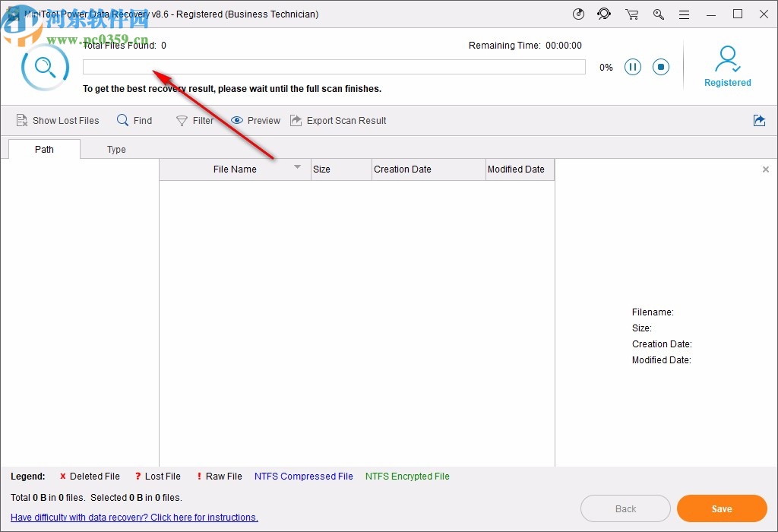778x532 pixels.
Task: Click the Preview button
Action: [x=255, y=121]
